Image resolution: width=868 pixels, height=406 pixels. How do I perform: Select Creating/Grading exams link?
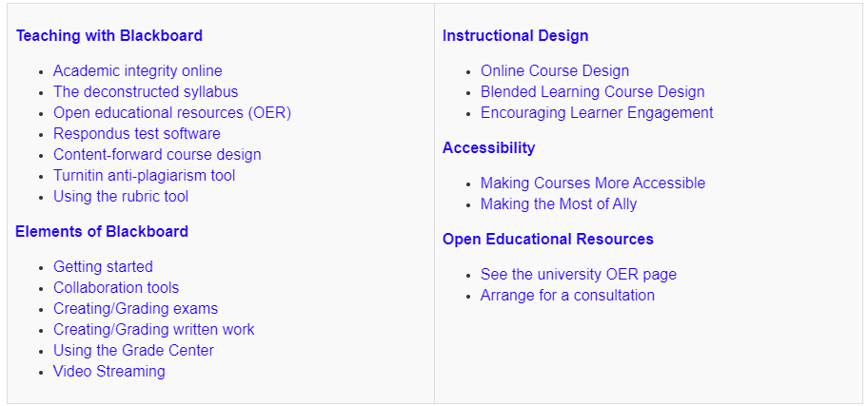tap(135, 308)
